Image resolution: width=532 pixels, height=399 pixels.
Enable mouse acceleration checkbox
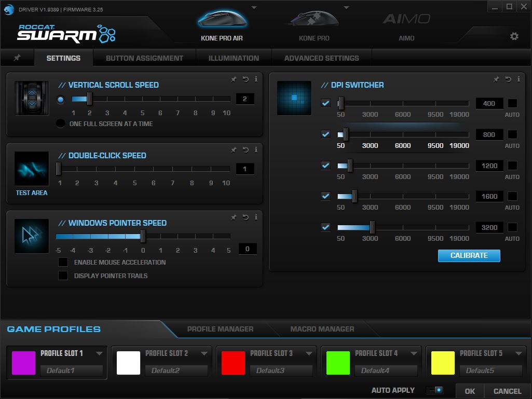point(63,263)
